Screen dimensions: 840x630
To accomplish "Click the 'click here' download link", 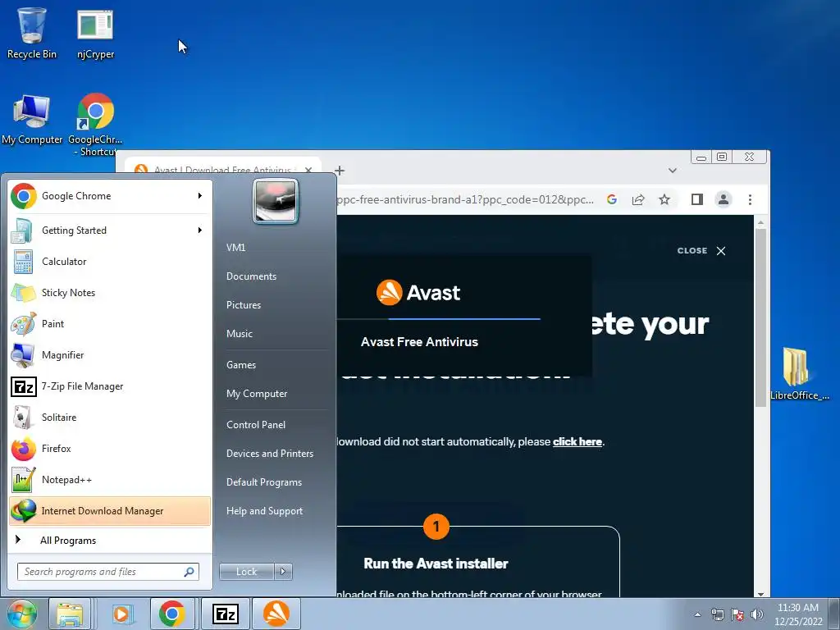I will tap(577, 442).
